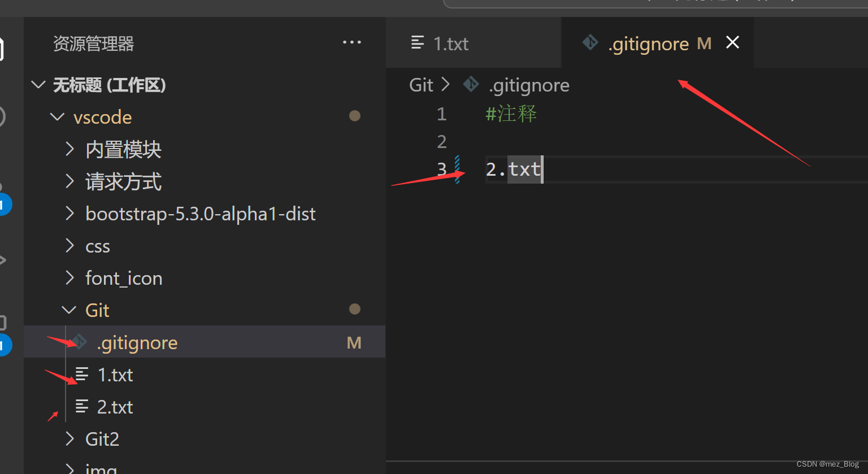Click the .gitignore git icon in file tree
The width and height of the screenshot is (868, 474).
click(x=80, y=342)
